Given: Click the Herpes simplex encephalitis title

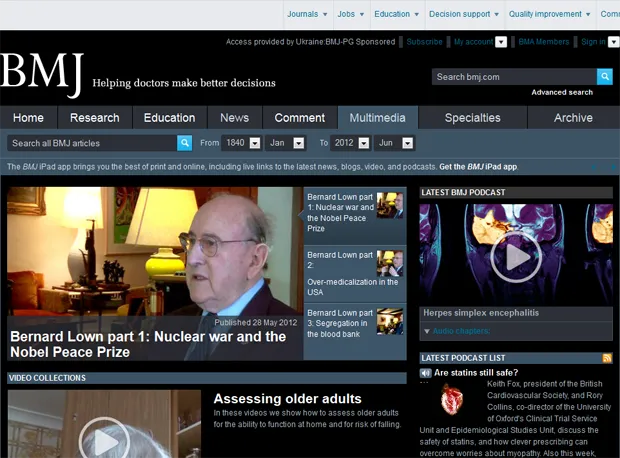Looking at the screenshot, I should coord(481,313).
